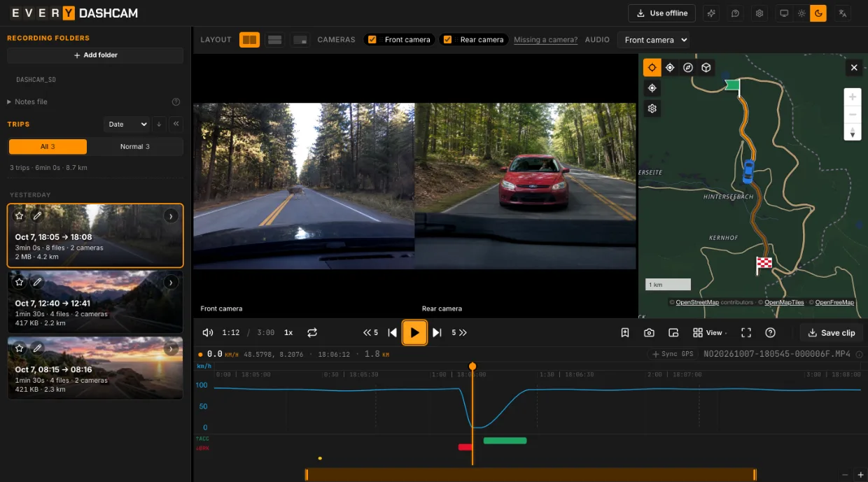Edit the Oct 7, 18:05 trip name
The width and height of the screenshot is (868, 482).
click(x=38, y=216)
